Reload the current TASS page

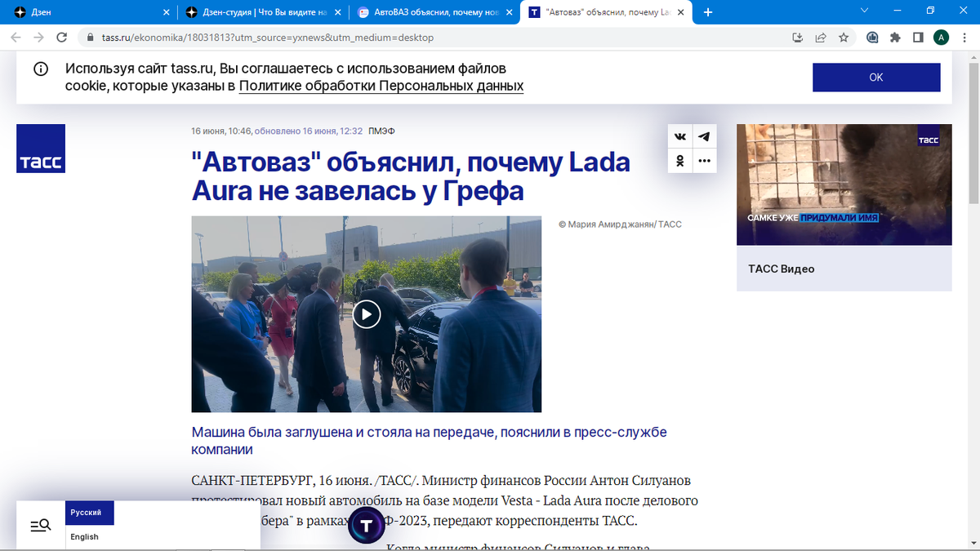(x=61, y=38)
